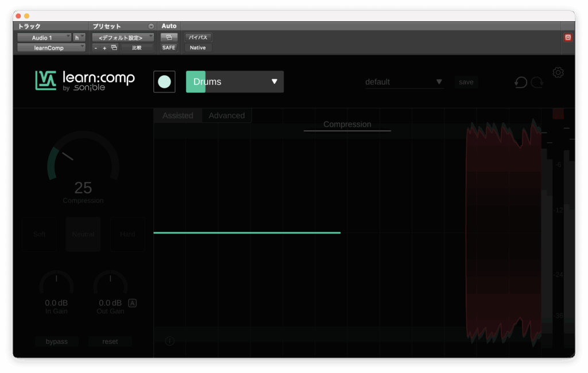588x373 pixels.
Task: Switch to the Advanced tab
Action: 227,115
